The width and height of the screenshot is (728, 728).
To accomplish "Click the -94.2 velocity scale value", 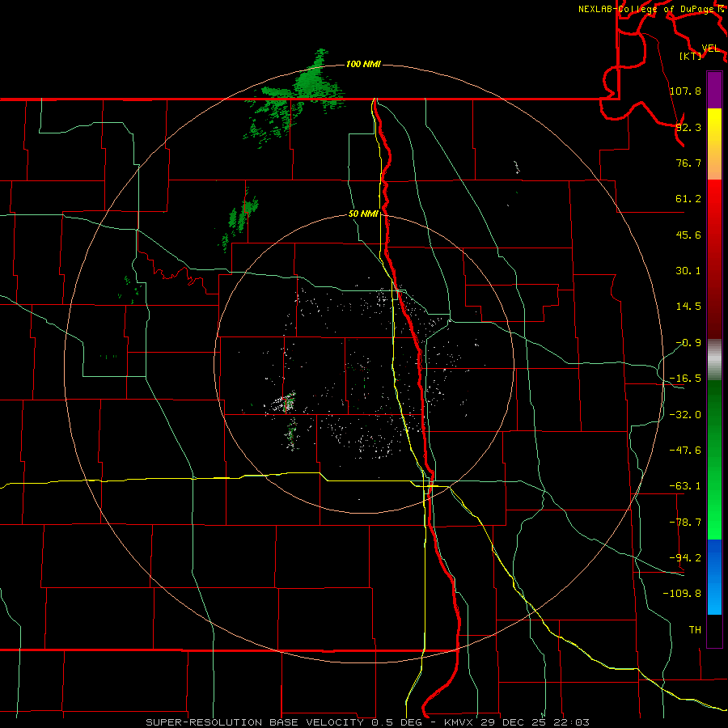I will [685, 558].
